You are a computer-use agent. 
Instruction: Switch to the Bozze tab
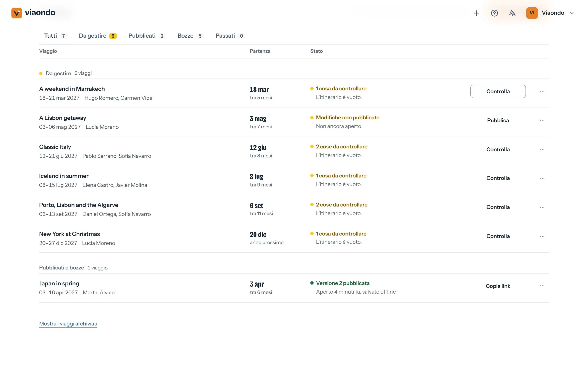click(190, 36)
